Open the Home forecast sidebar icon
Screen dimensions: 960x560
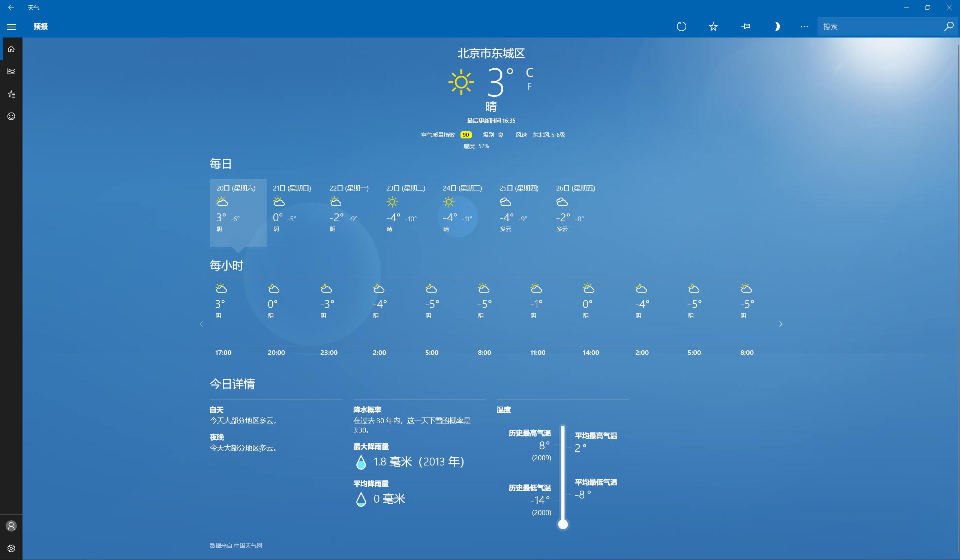(11, 49)
